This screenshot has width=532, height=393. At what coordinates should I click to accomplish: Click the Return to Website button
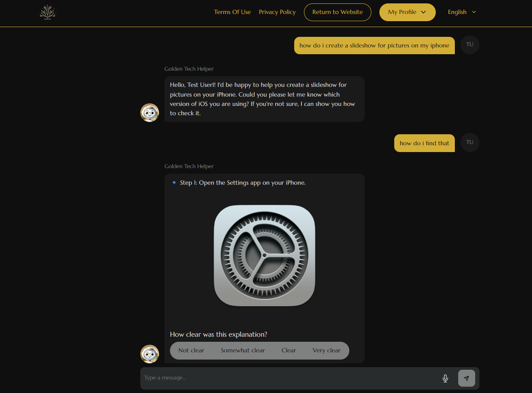point(337,12)
